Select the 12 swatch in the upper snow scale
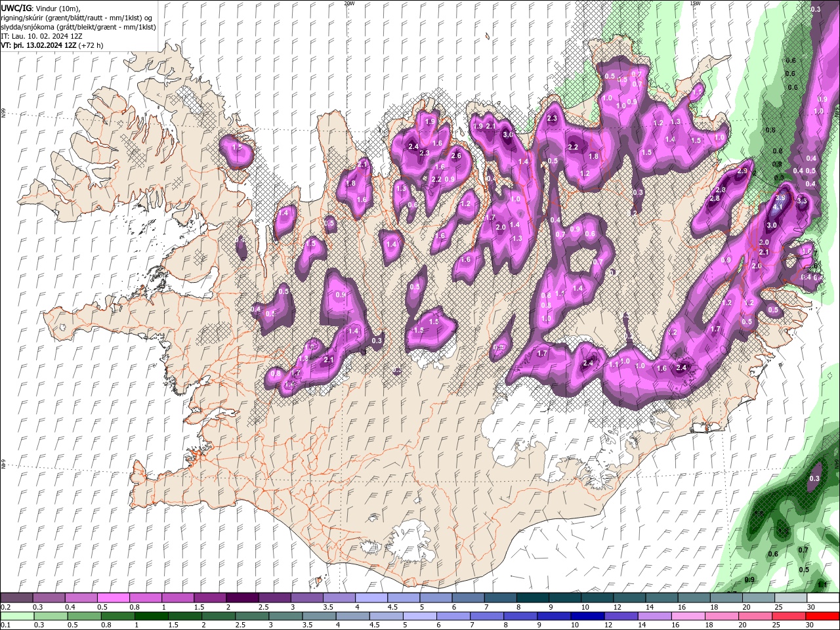This screenshot has width=840, height=630. coord(629,598)
